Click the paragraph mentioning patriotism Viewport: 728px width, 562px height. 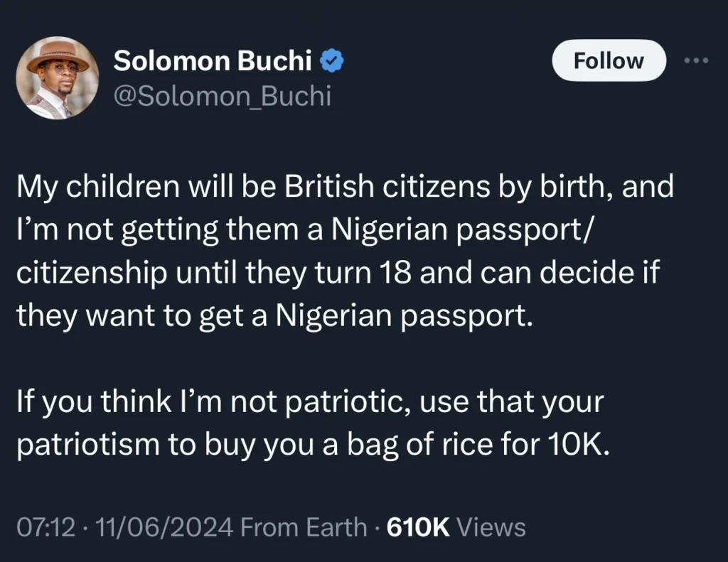(309, 423)
